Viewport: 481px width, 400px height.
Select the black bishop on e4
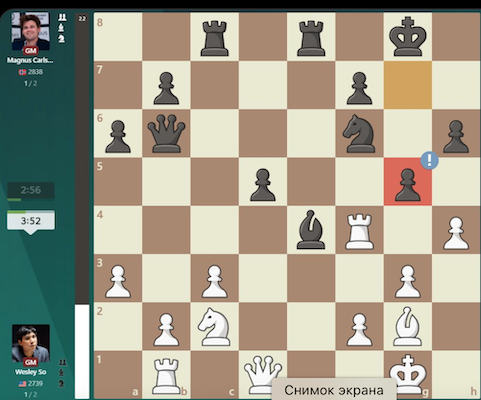point(311,230)
